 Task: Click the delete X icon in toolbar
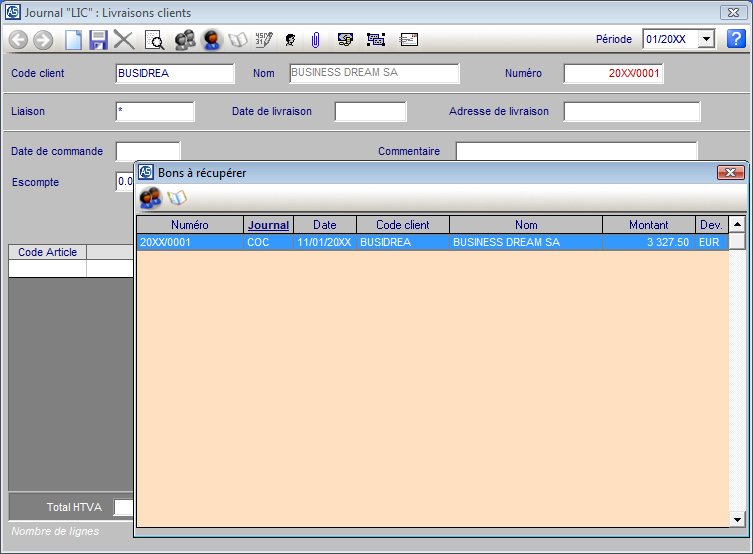point(124,40)
